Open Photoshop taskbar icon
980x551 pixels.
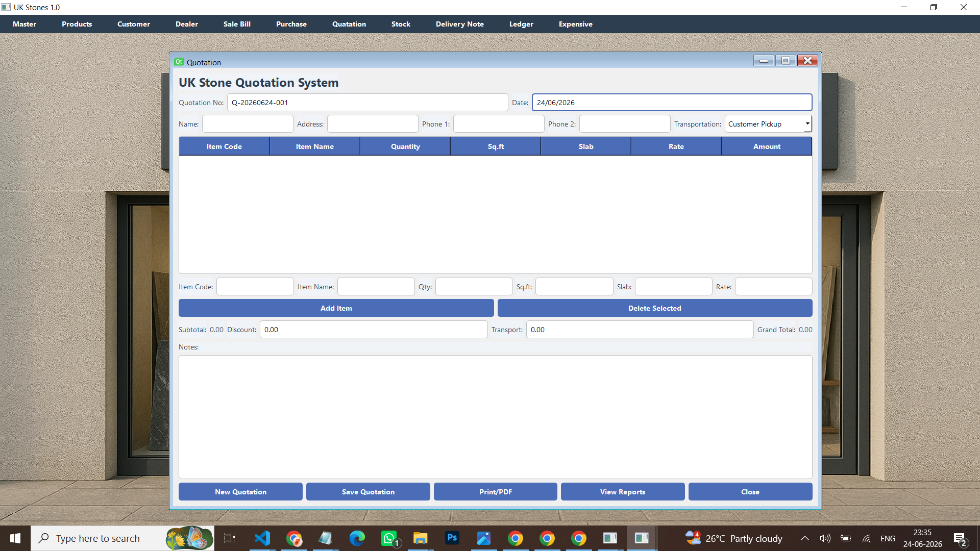click(x=452, y=538)
